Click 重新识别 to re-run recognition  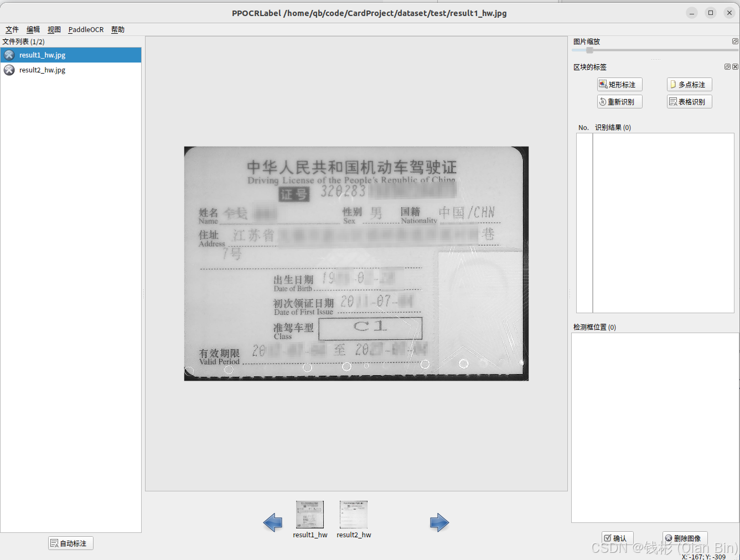point(619,101)
